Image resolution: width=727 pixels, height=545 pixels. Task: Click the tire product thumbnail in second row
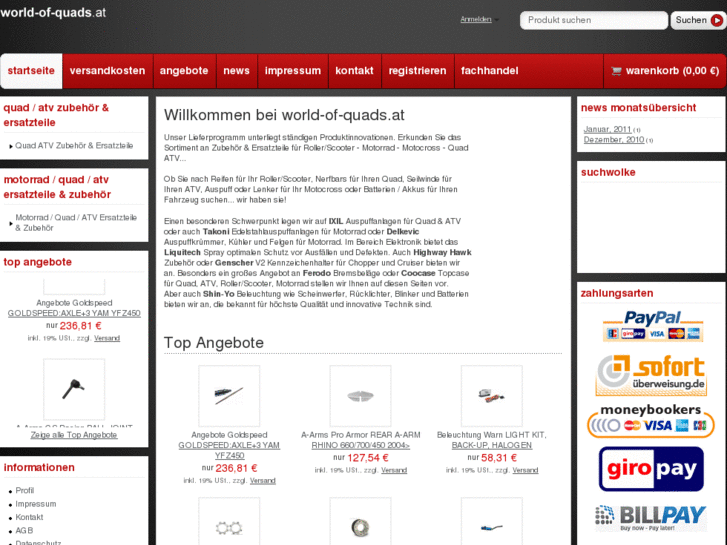[360, 521]
